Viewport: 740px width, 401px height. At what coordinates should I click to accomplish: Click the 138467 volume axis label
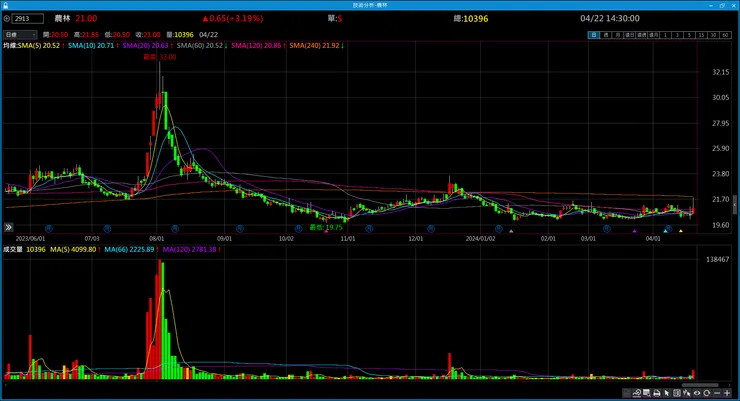pyautogui.click(x=717, y=259)
